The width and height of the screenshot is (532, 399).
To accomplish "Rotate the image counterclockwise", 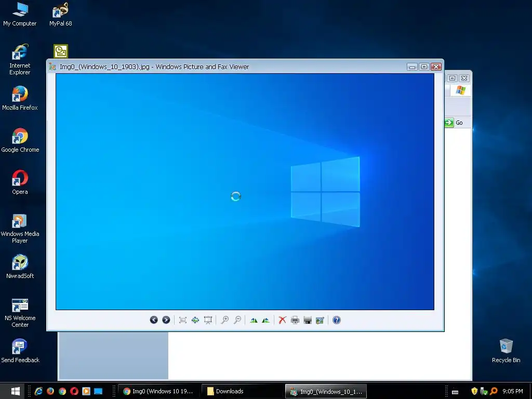I will (x=265, y=320).
